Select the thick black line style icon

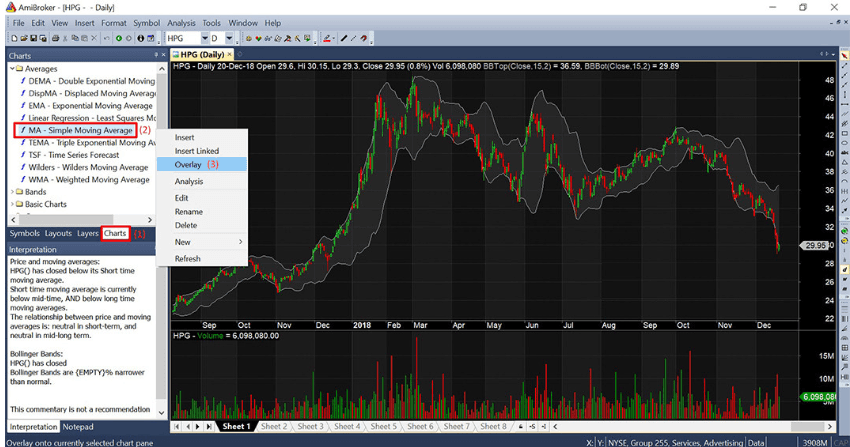(x=344, y=38)
